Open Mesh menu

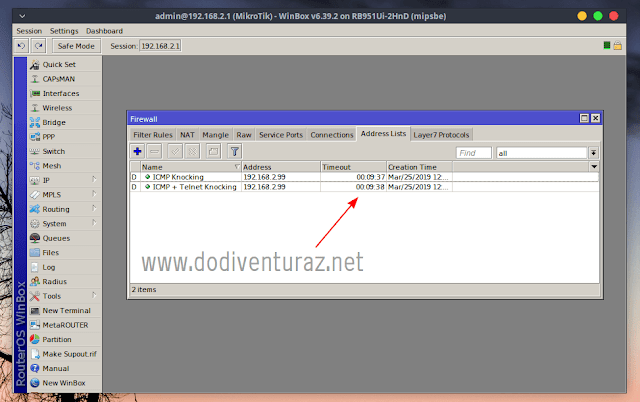64,166
